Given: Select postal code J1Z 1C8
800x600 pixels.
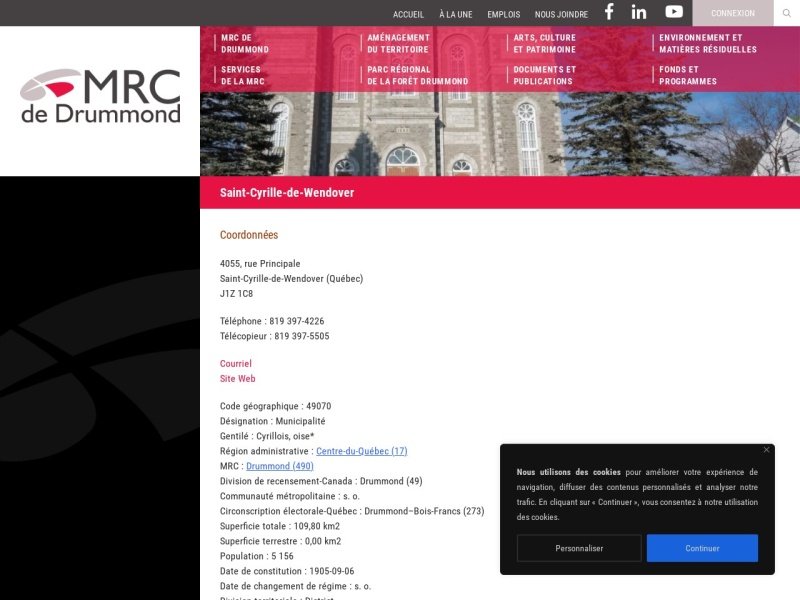Looking at the screenshot, I should point(236,293).
